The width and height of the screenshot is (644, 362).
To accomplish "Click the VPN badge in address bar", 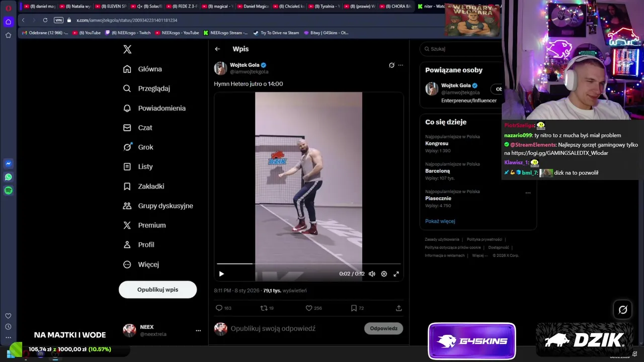I will point(58,20).
